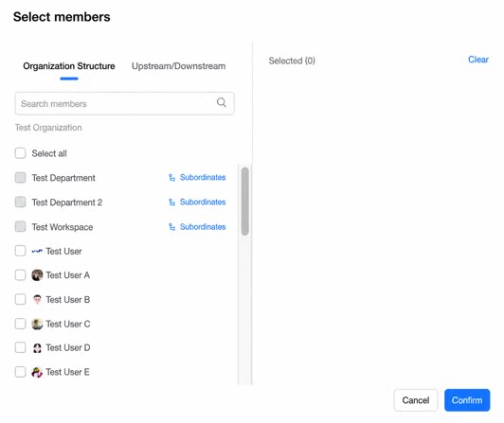Click Test User D's avatar
This screenshot has height=423, width=504.
click(x=37, y=348)
